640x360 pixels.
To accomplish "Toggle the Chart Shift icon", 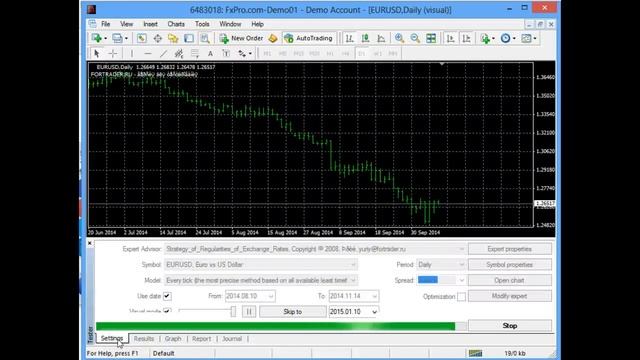I will tap(467, 38).
